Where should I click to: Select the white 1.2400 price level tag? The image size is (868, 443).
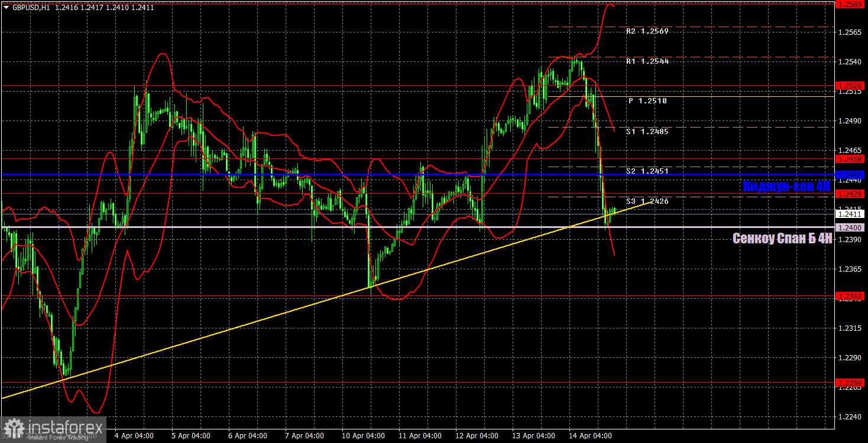(851, 227)
